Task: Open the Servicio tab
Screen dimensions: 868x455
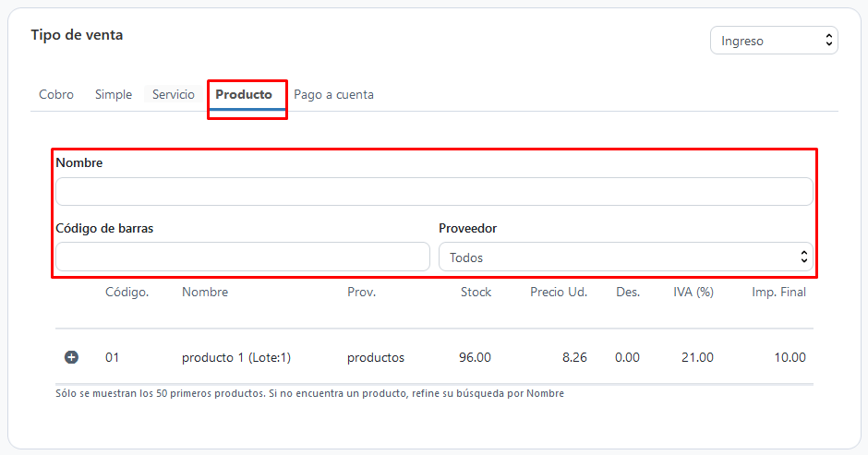Action: (x=174, y=95)
